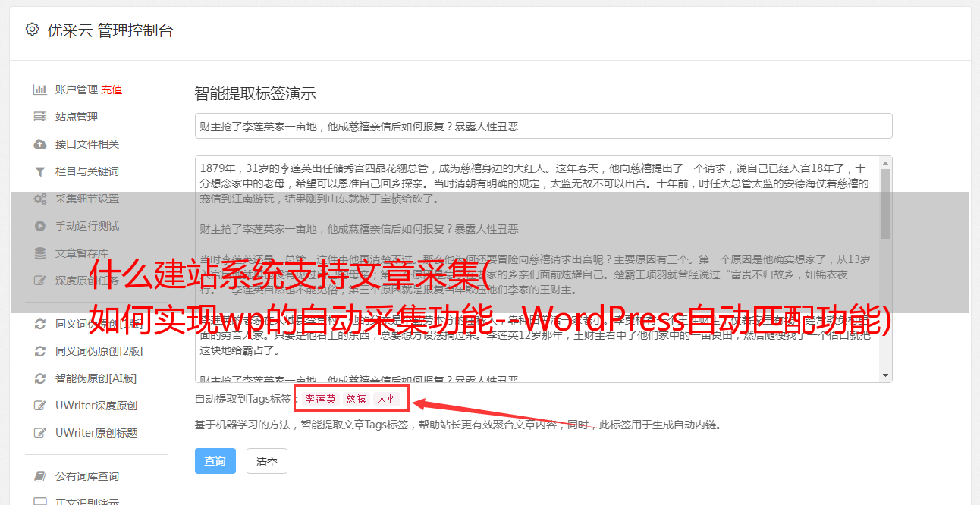980x505 pixels.
Task: Click the cogs icon for 采集细节设置
Action: click(40, 199)
